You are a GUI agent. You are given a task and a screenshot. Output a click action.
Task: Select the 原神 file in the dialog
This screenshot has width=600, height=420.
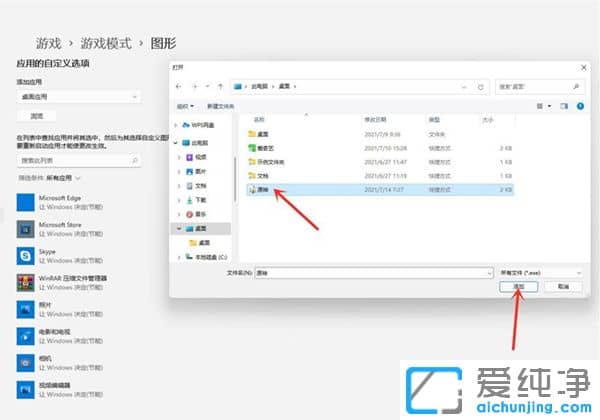pos(264,188)
